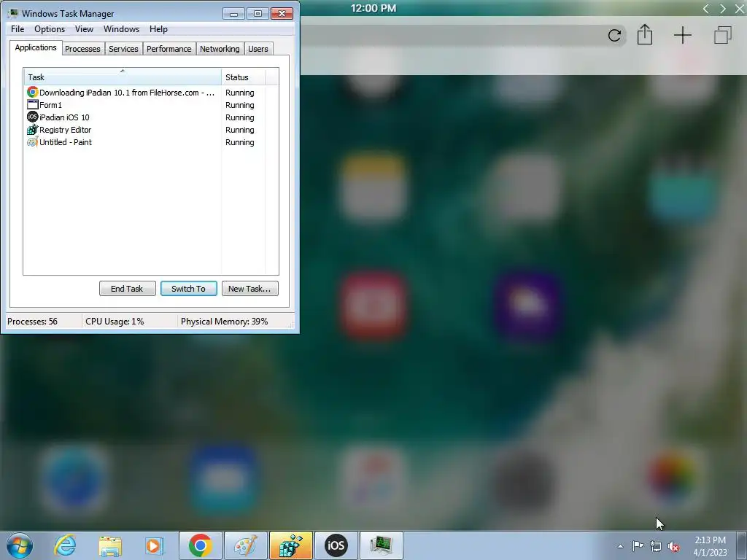Sort by the Task column header
This screenshot has width=747, height=560.
coord(123,77)
